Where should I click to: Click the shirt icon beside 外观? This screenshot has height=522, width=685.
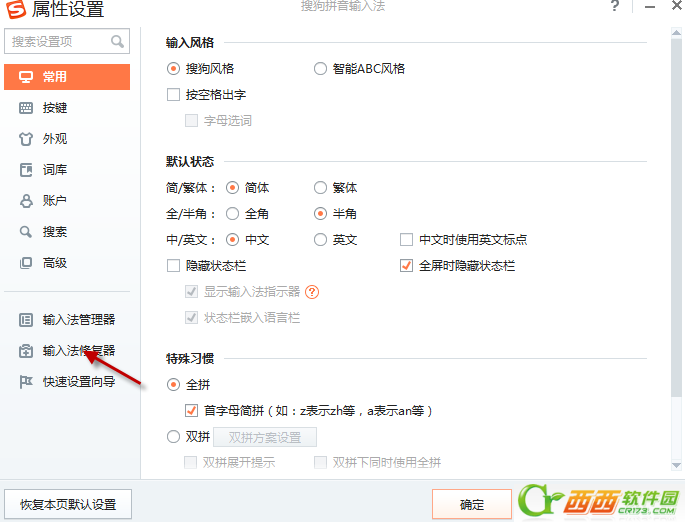(x=26, y=139)
